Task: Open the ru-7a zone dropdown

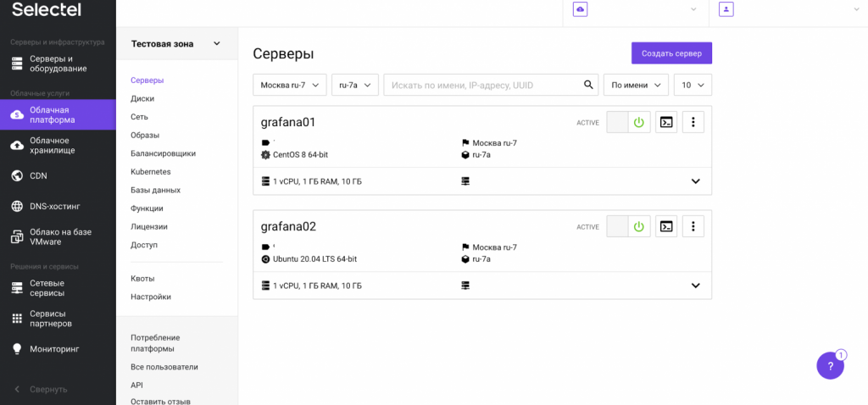Action: (354, 85)
